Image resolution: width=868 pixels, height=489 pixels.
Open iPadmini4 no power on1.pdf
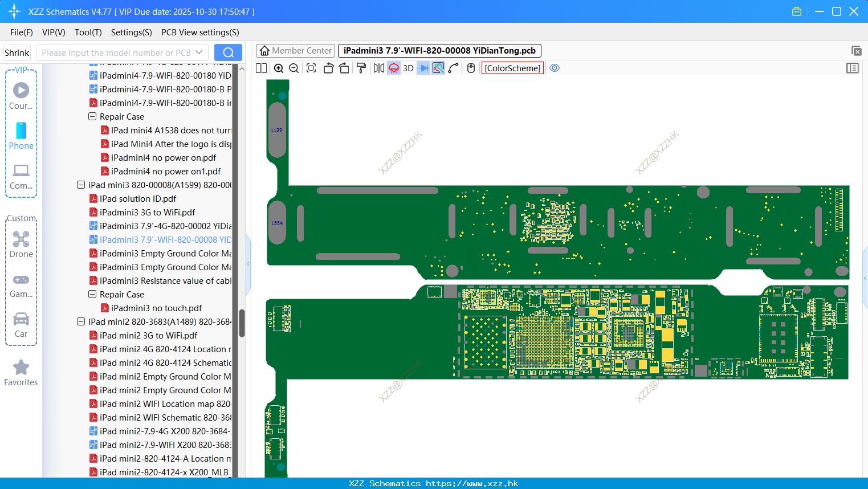click(161, 171)
